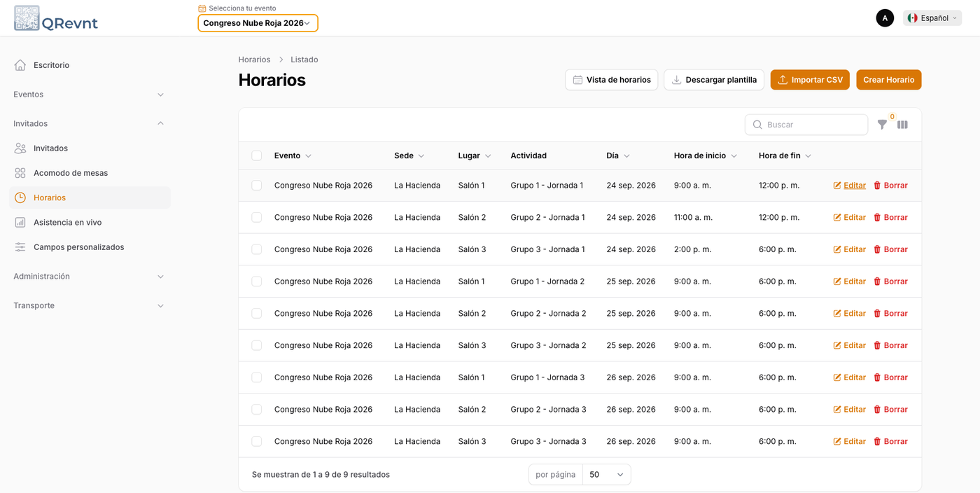Open the Español language dropdown
980x493 pixels.
(x=932, y=18)
